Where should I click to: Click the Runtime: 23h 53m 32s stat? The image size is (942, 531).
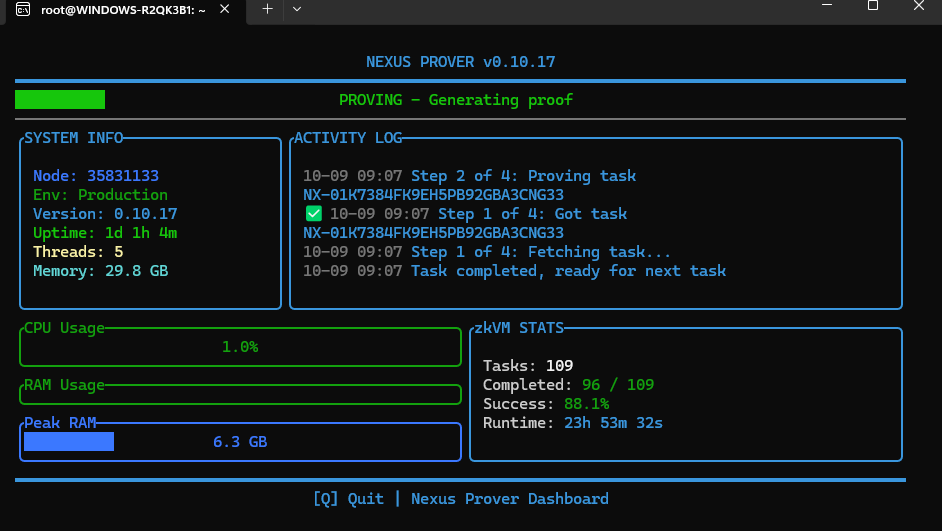tap(573, 423)
